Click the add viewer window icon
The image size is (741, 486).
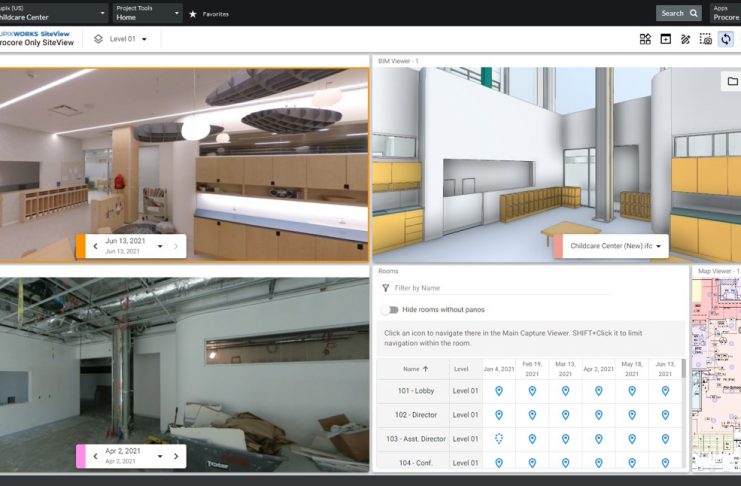click(x=665, y=39)
